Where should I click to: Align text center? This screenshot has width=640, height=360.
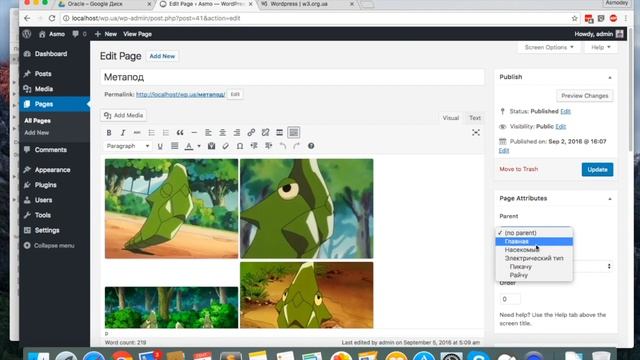click(x=222, y=133)
